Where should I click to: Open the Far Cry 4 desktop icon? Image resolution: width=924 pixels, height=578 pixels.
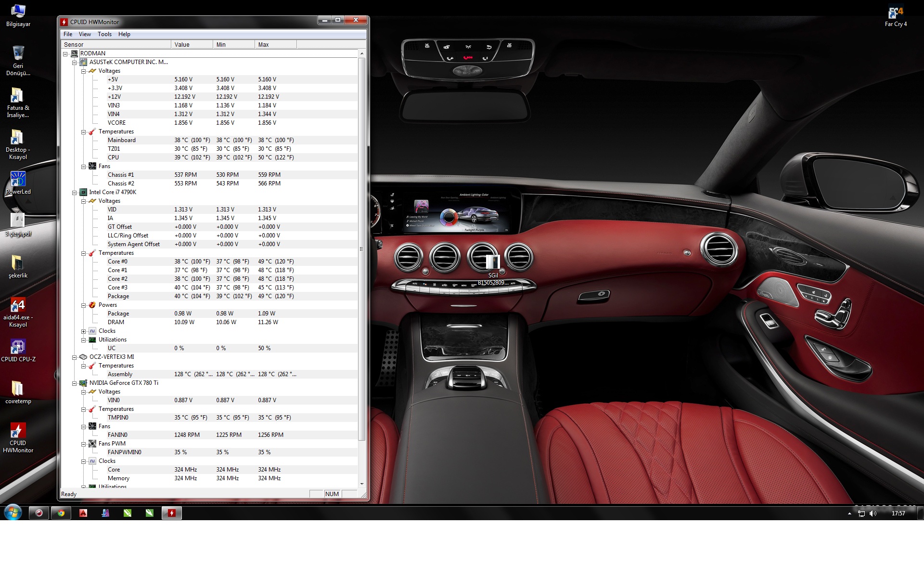(896, 12)
